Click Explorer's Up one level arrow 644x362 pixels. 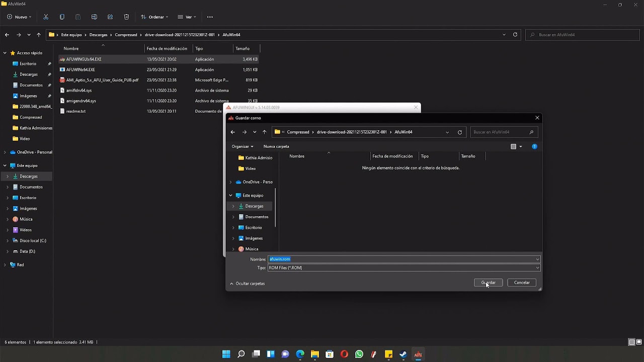tap(39, 35)
